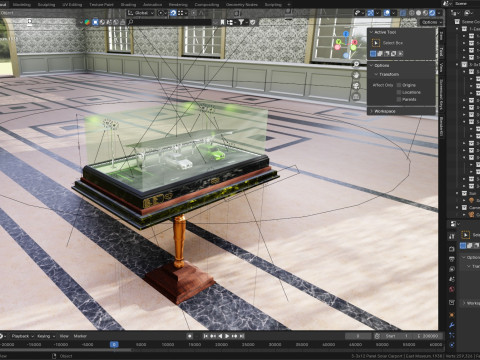Click the green Y axis gizmo
This screenshot has width=480, height=360.
338,42
